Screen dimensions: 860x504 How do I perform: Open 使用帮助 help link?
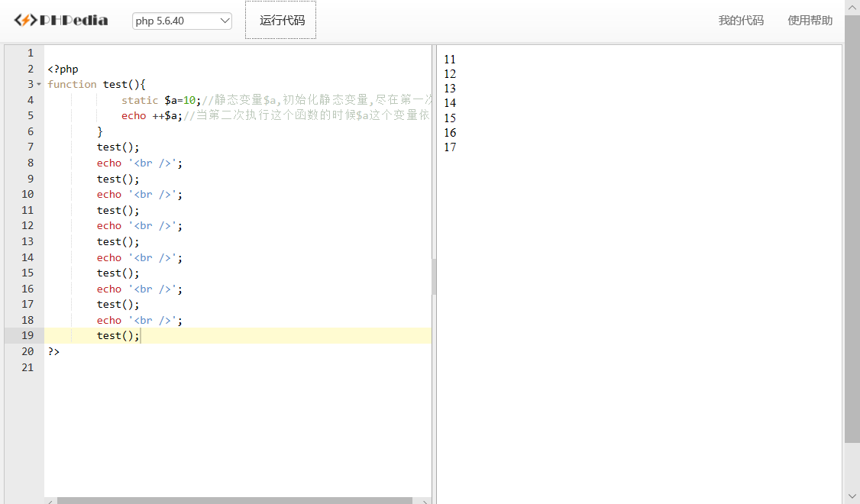tap(810, 21)
